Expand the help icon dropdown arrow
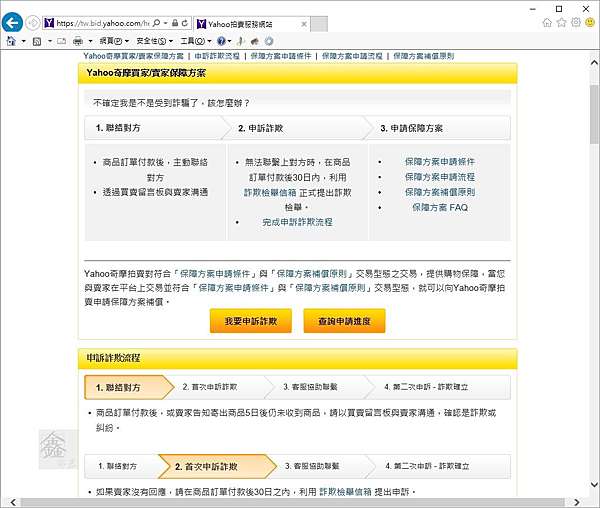Image resolution: width=600 pixels, height=508 pixels. (x=229, y=41)
